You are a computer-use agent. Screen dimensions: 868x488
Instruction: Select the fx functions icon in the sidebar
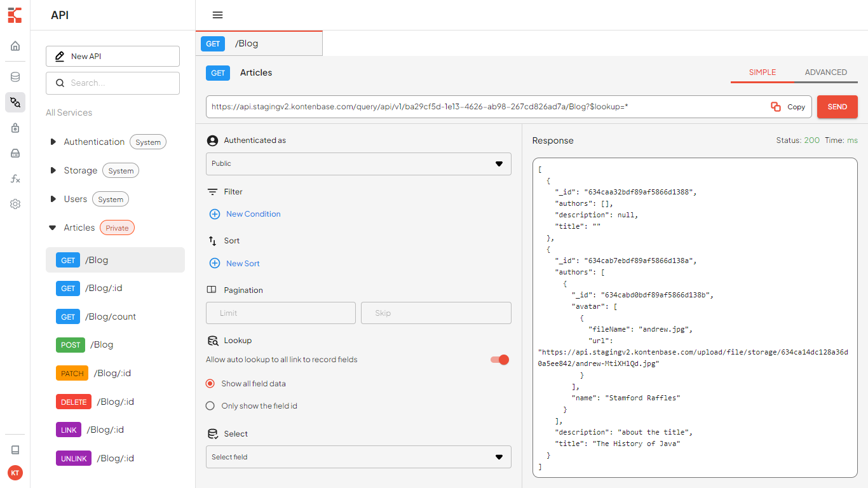15,179
